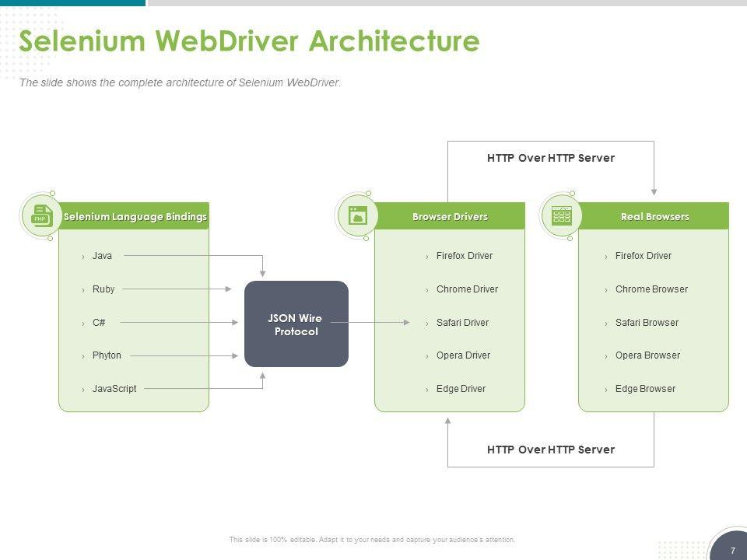The width and height of the screenshot is (747, 560).
Task: Select the Edge Browser item
Action: [645, 389]
